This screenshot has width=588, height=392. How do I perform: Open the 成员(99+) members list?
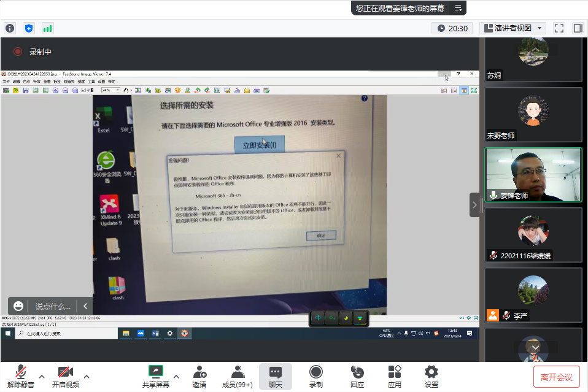237,376
